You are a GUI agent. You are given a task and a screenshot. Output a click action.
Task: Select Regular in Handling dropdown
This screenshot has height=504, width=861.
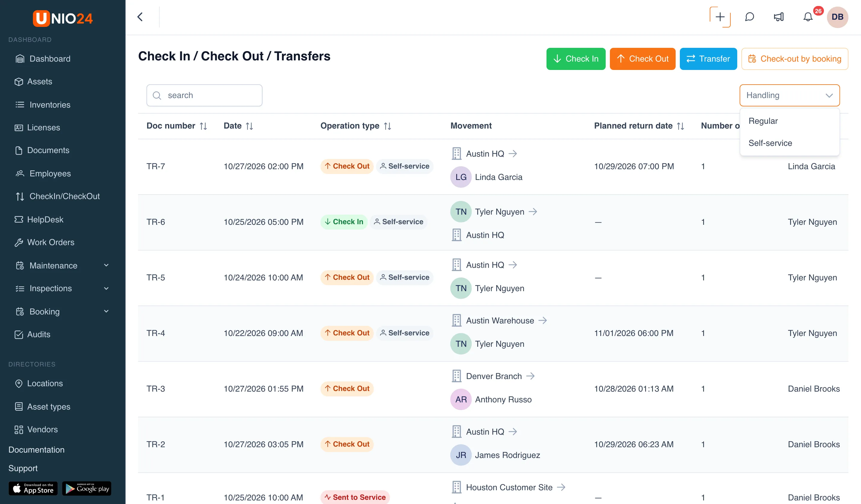pos(790,121)
